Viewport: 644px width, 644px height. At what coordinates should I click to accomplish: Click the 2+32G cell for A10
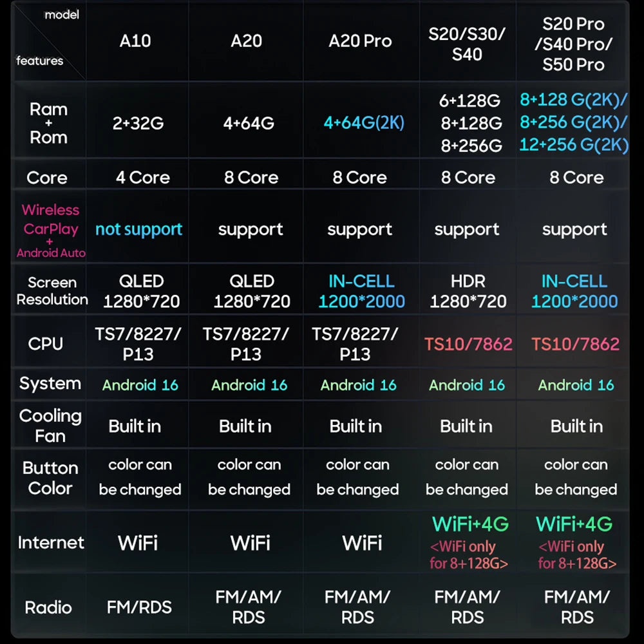click(138, 123)
